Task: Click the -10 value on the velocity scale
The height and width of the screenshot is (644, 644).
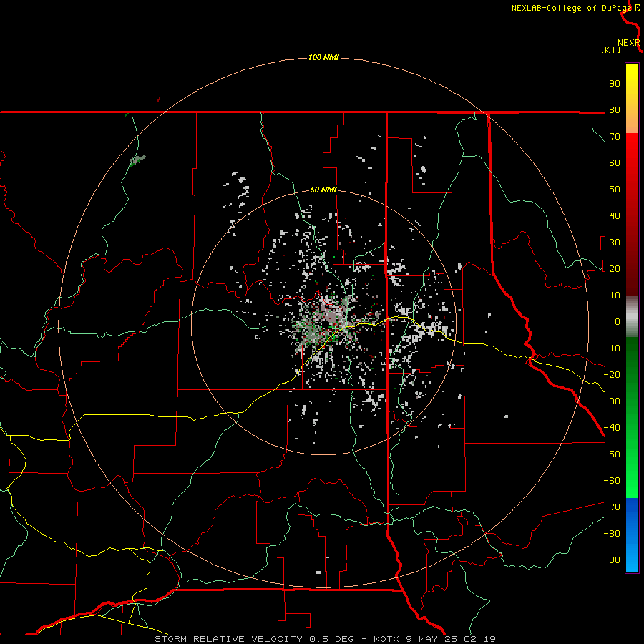Action: click(x=612, y=348)
